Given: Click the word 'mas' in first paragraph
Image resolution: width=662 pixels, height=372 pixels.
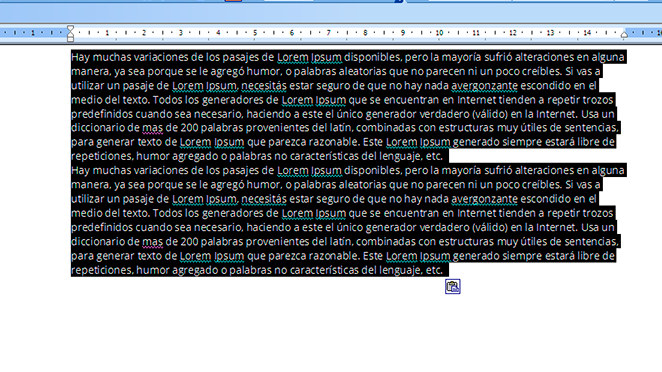Looking at the screenshot, I should [152, 128].
